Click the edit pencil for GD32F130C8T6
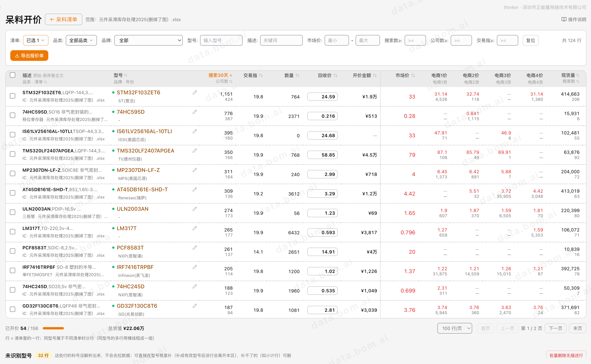Image resolution: width=591 pixels, height=364 pixels. [195, 306]
